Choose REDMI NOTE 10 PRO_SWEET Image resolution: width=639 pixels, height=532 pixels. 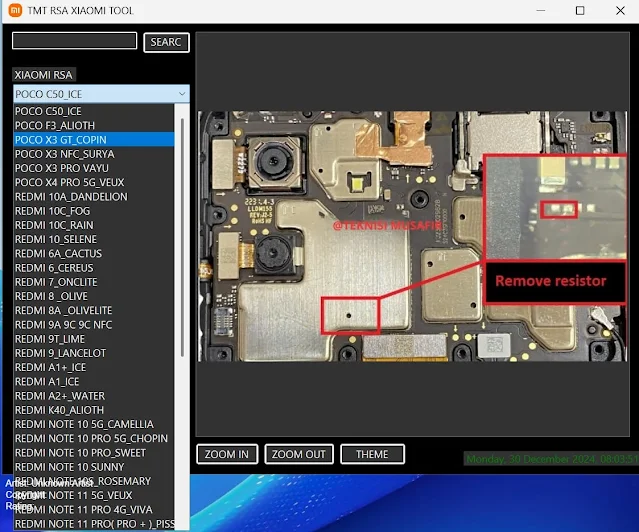(94, 453)
